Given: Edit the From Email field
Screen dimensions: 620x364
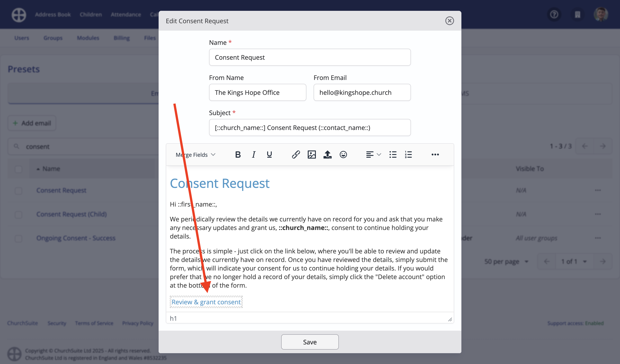Looking at the screenshot, I should (x=362, y=93).
